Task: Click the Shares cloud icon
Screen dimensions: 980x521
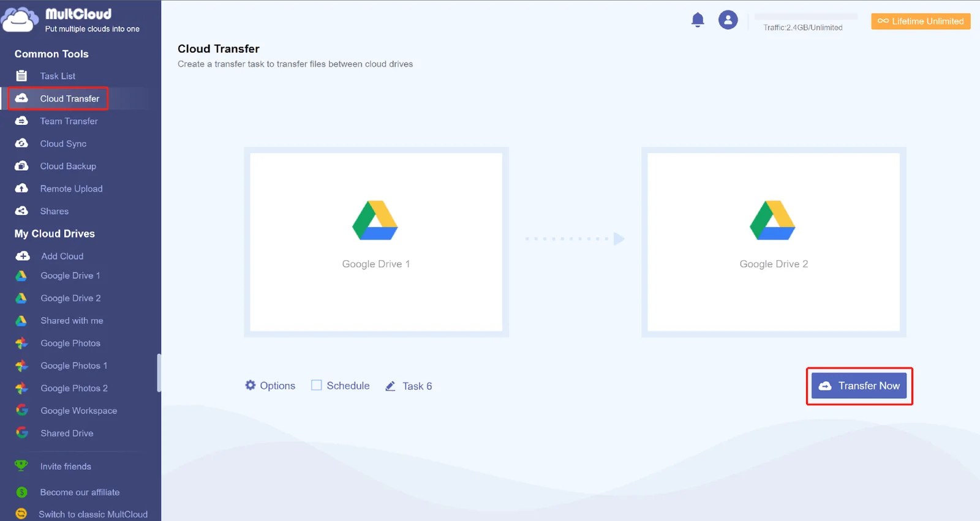Action: [x=21, y=211]
